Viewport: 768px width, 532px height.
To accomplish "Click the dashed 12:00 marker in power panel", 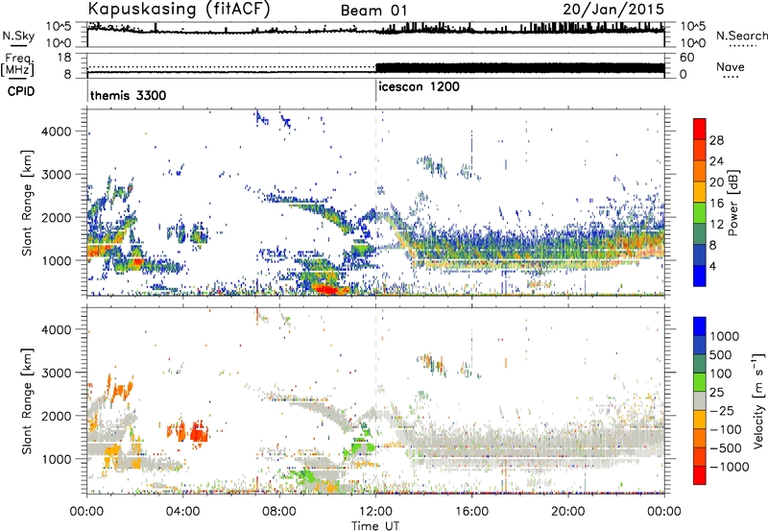I will (375, 203).
